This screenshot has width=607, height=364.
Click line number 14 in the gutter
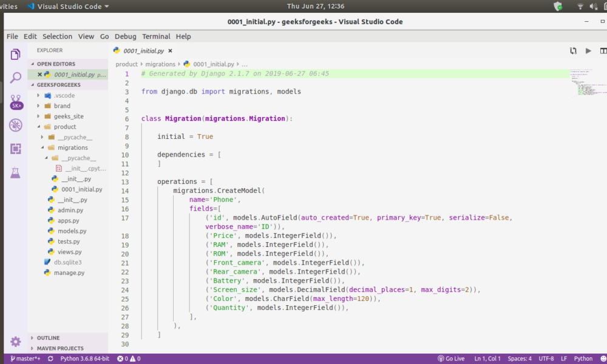124,190
